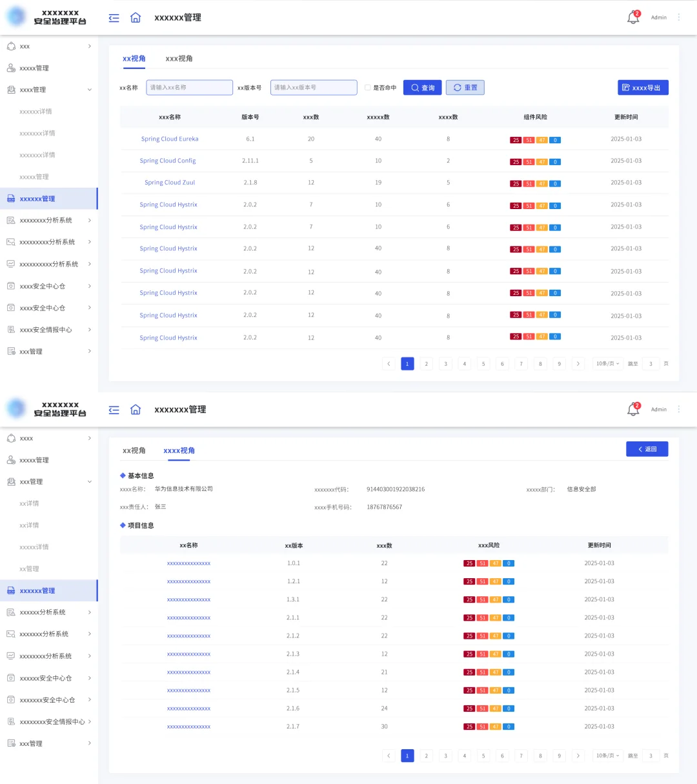The width and height of the screenshot is (697, 784).
Task: Click the notification bell with 2 unread alerts
Action: click(x=632, y=17)
